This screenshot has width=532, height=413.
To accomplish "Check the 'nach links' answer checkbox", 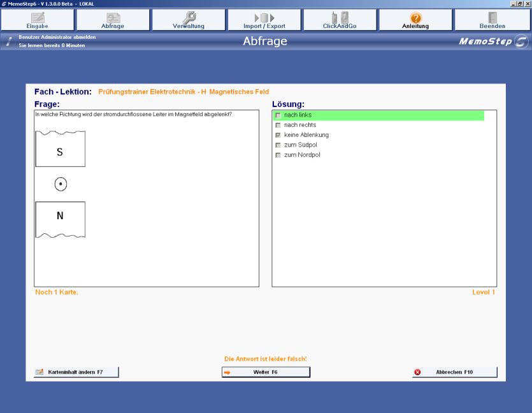I will click(278, 115).
